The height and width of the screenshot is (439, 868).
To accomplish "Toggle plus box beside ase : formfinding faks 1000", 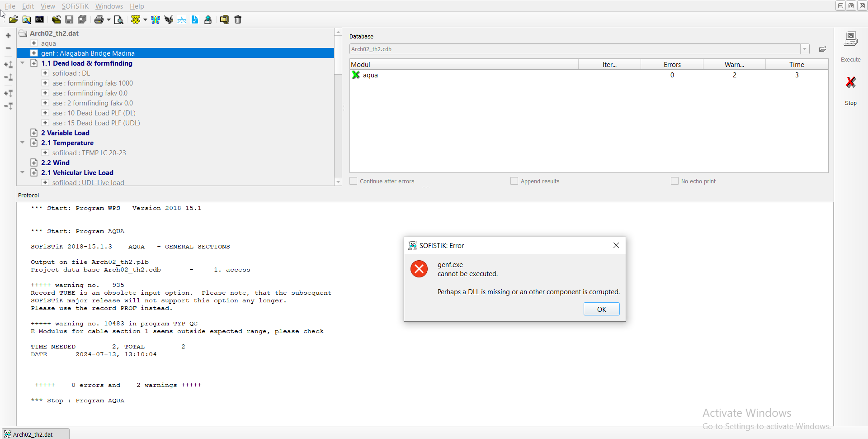I will click(45, 83).
